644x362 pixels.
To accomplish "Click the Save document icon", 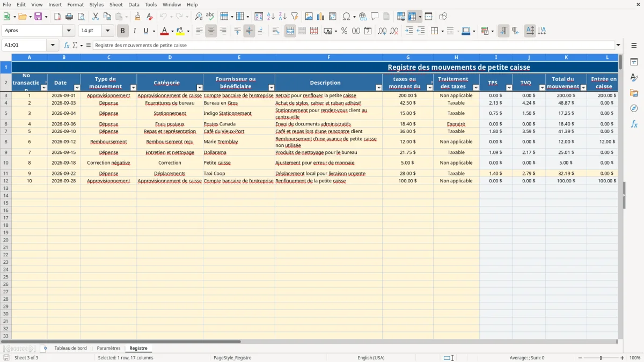I will (38, 17).
